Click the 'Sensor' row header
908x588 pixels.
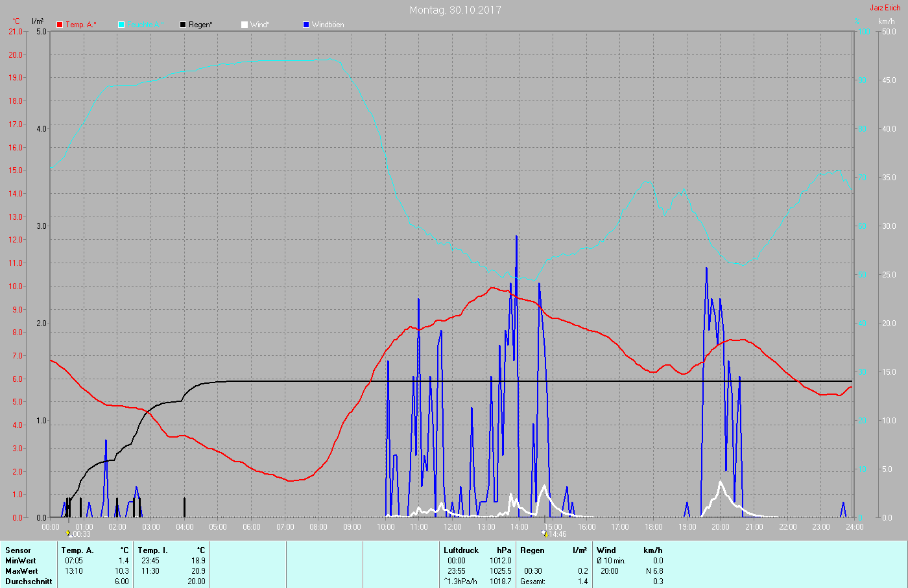pos(18,550)
